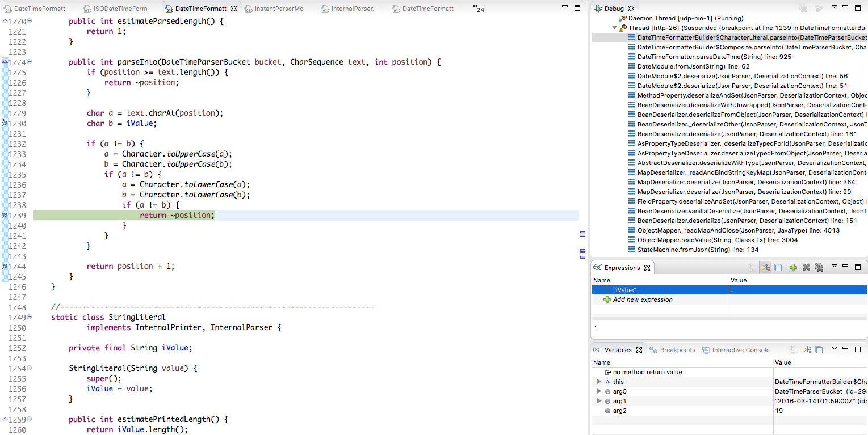Image resolution: width=868 pixels, height=435 pixels.
Task: Click Remove All Expressions double-X icon
Action: [x=819, y=267]
